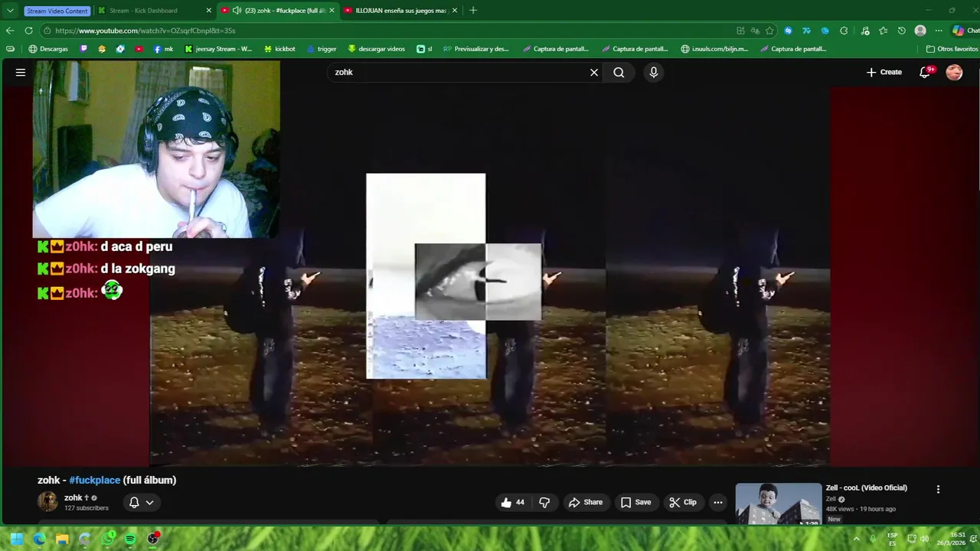Open the YouTube hamburger guide menu
Viewport: 980px width, 551px height.
pyautogui.click(x=21, y=72)
